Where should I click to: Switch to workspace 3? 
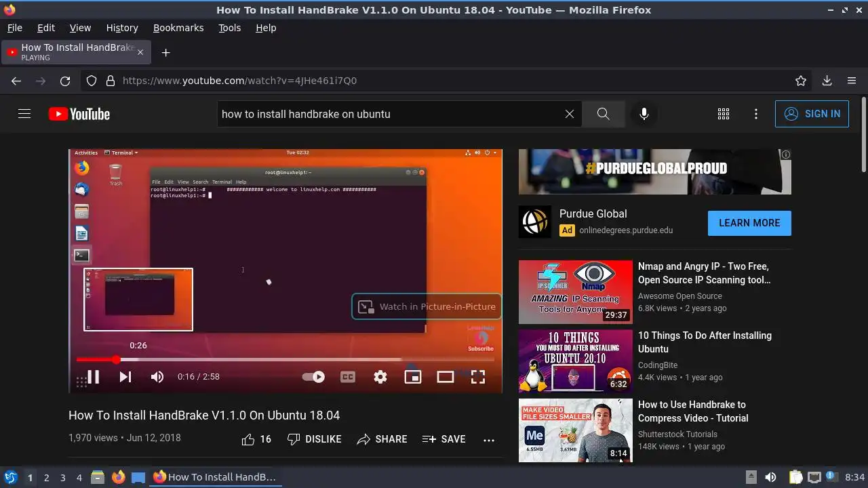click(x=62, y=477)
